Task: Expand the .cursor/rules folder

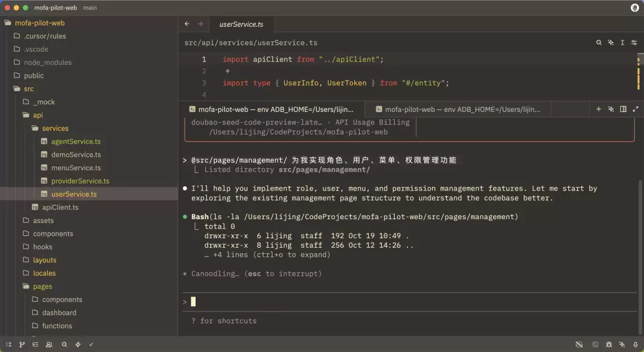Action: [x=45, y=36]
